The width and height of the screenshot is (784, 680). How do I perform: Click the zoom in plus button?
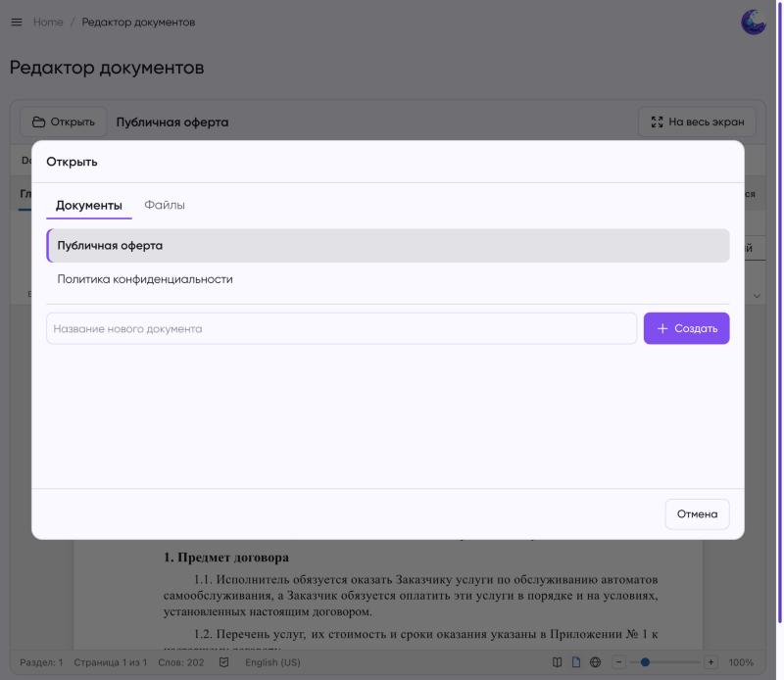710,662
